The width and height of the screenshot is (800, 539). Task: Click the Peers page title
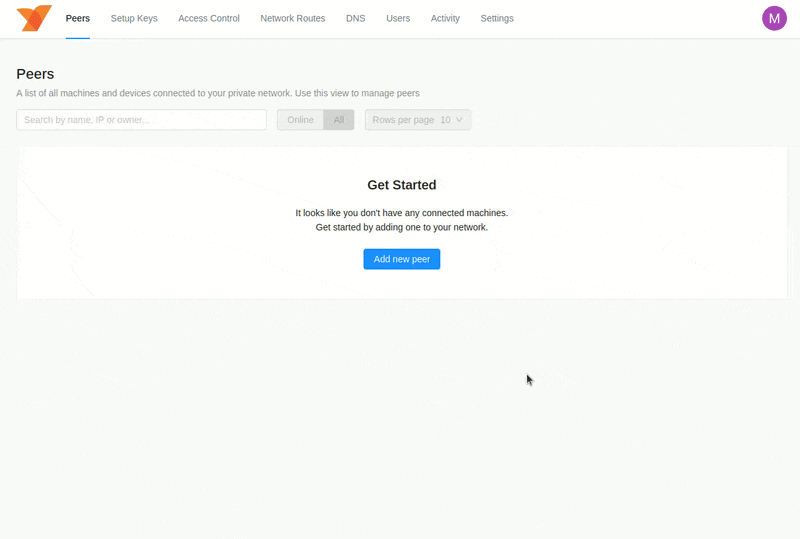click(35, 74)
